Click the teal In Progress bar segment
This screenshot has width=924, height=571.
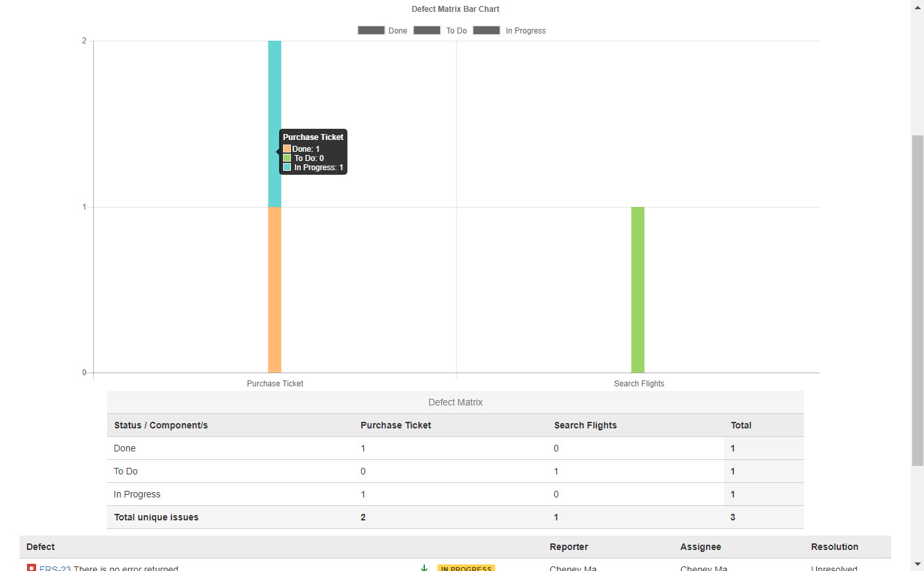[x=275, y=99]
